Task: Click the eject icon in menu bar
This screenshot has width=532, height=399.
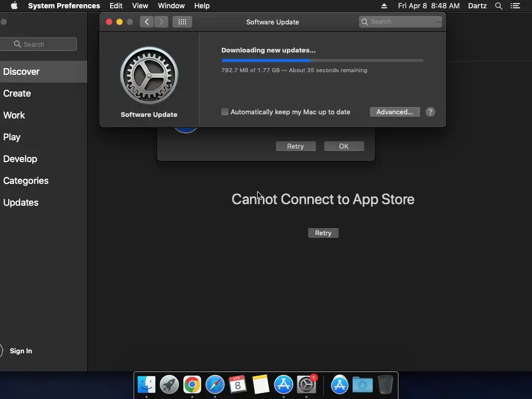Action: click(x=384, y=6)
